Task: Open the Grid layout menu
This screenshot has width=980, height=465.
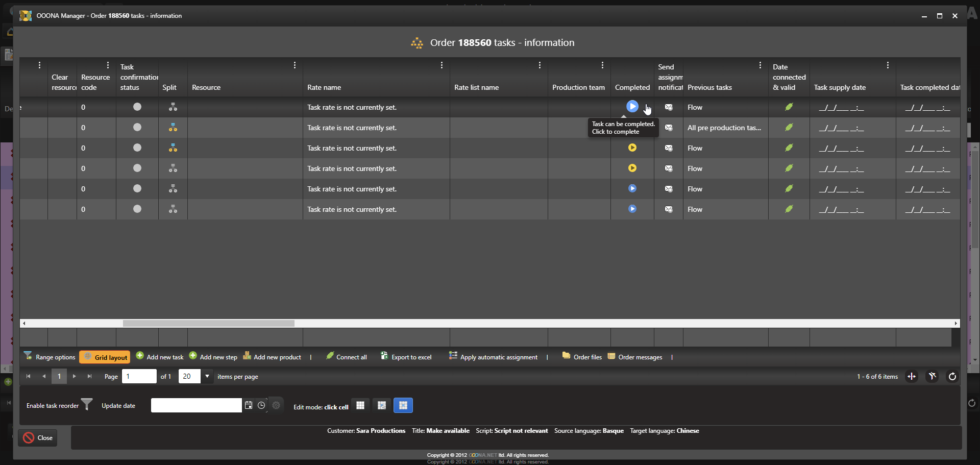Action: (105, 357)
